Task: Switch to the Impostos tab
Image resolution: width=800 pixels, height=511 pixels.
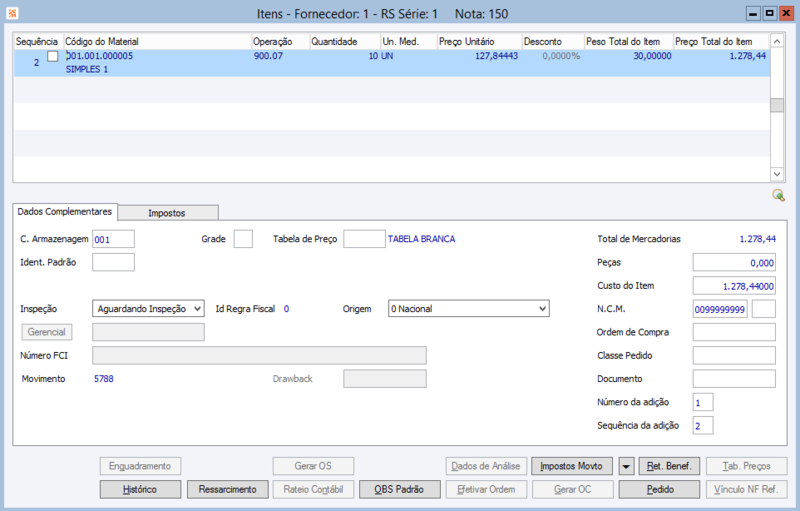Action: pyautogui.click(x=166, y=212)
